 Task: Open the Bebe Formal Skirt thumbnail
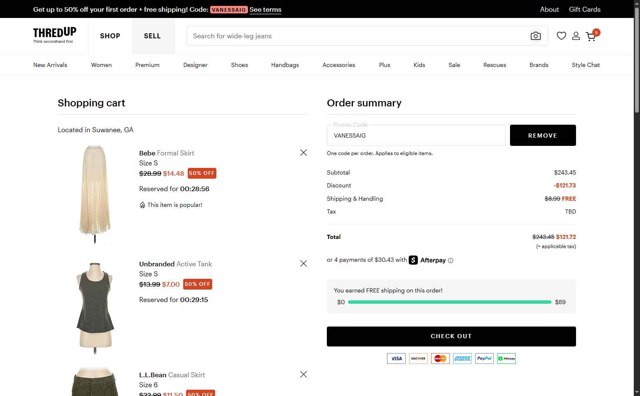pyautogui.click(x=95, y=194)
